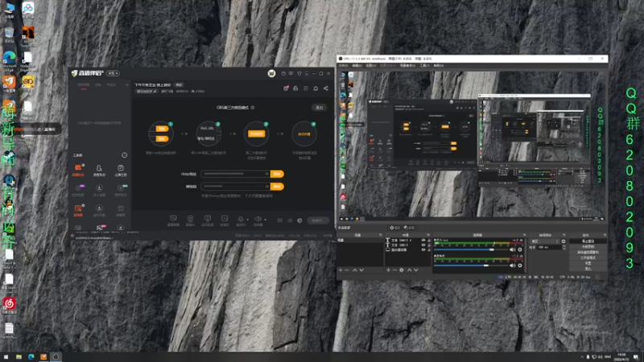Image resolution: width=644 pixels, height=362 pixels.
Task: Click the lock icon in the live companion header
Action: [x=295, y=88]
